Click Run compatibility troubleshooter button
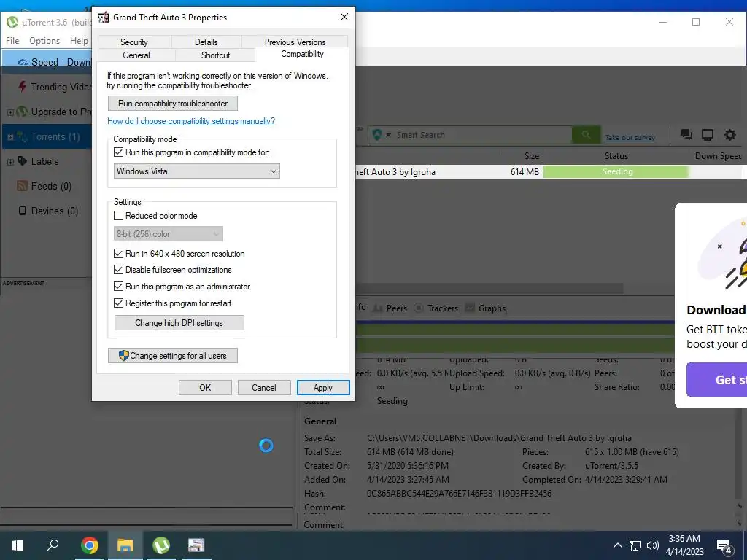Viewport: 747px width, 560px height. pos(173,104)
